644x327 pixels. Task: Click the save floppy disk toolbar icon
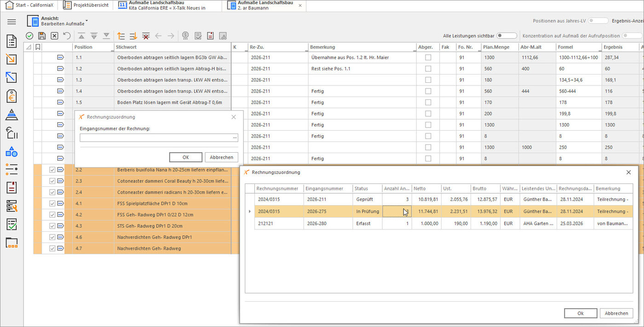coord(42,36)
